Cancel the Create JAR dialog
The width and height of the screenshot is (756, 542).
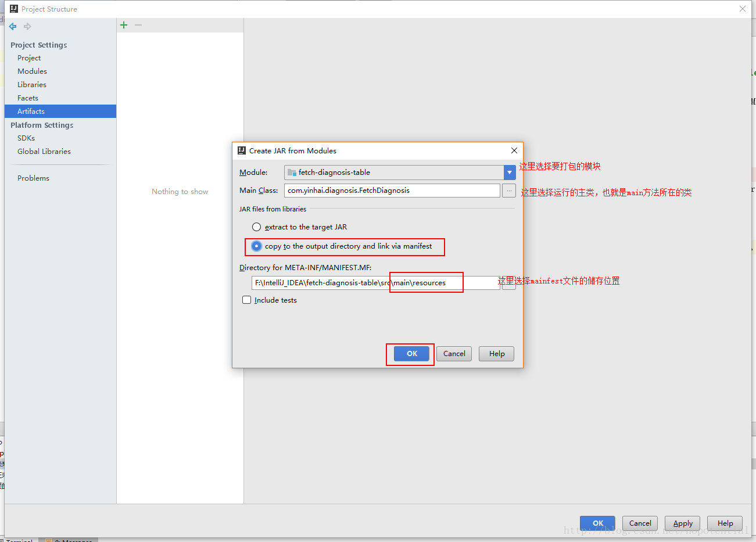[x=454, y=354]
